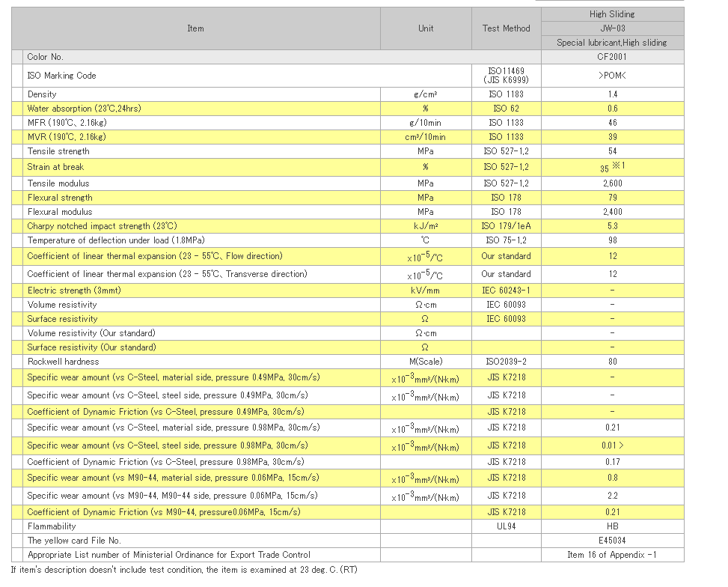Select 'ISO 62' test method cell
The height and width of the screenshot is (587, 728).
506,109
